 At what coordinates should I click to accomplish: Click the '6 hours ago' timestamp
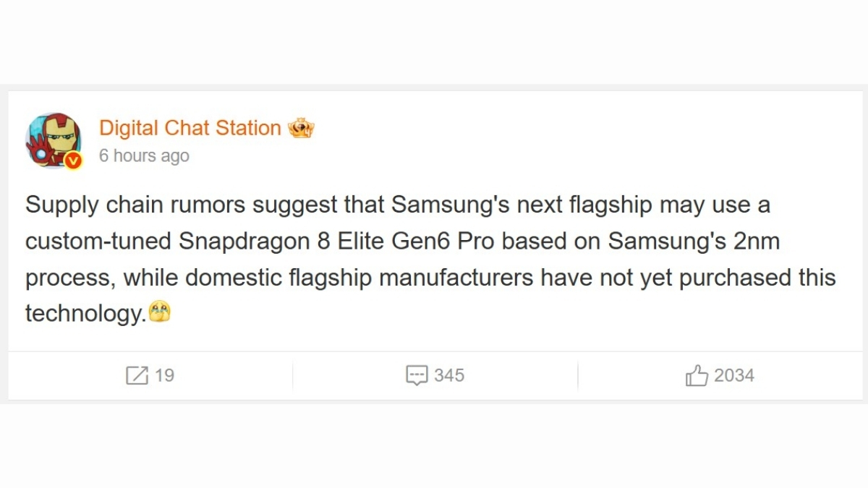144,155
